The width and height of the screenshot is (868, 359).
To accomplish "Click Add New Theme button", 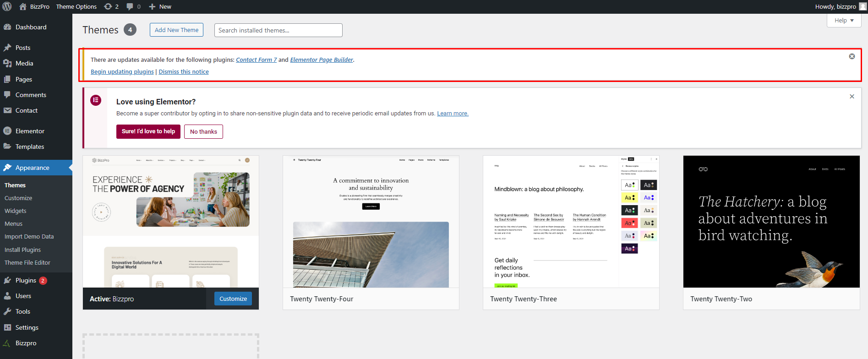I will 176,30.
